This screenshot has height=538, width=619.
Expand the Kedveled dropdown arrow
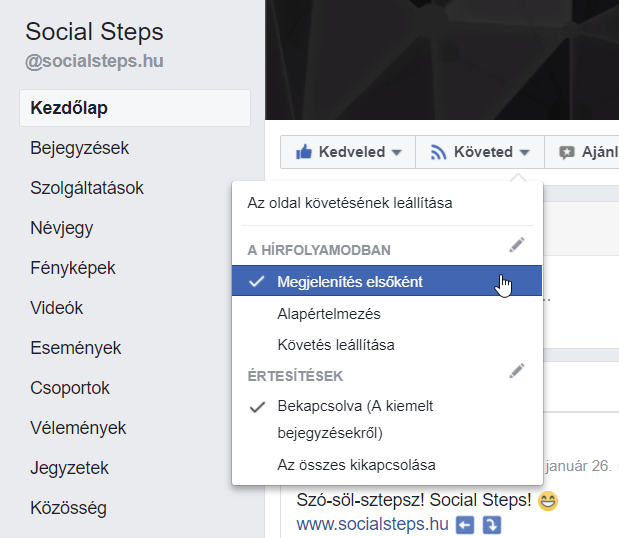click(397, 153)
